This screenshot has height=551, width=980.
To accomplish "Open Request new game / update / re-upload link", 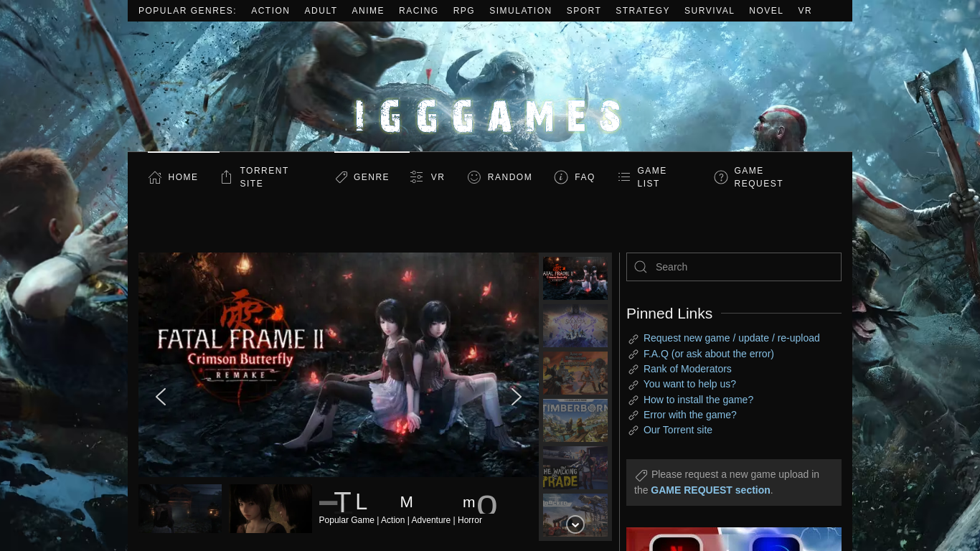I will coord(732,338).
